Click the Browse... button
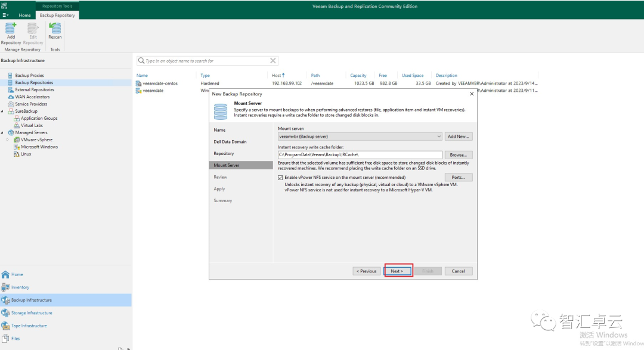 tap(459, 155)
